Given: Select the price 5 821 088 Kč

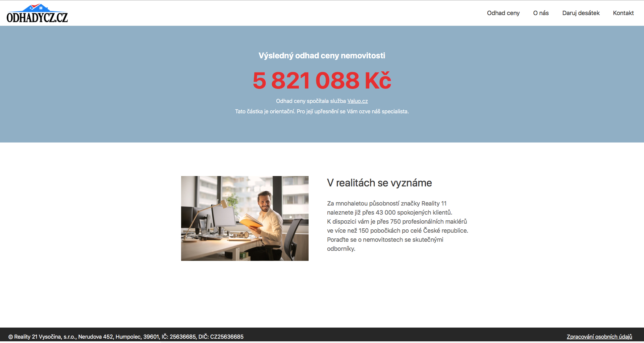Looking at the screenshot, I should [322, 80].
